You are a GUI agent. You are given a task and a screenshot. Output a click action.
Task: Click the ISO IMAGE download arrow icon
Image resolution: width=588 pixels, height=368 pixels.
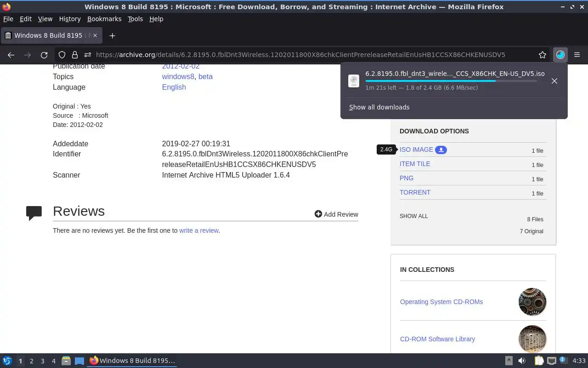click(441, 149)
